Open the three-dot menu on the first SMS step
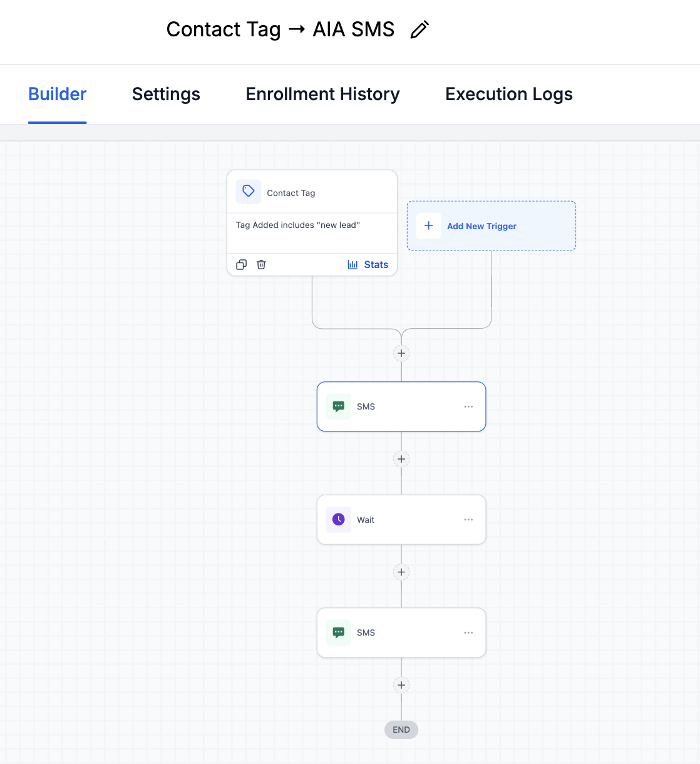 (x=468, y=406)
